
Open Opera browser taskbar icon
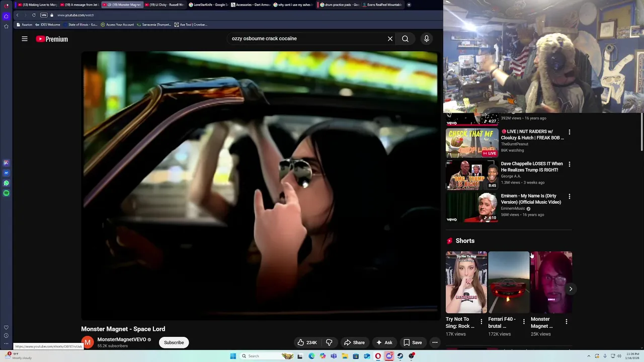tap(378, 356)
